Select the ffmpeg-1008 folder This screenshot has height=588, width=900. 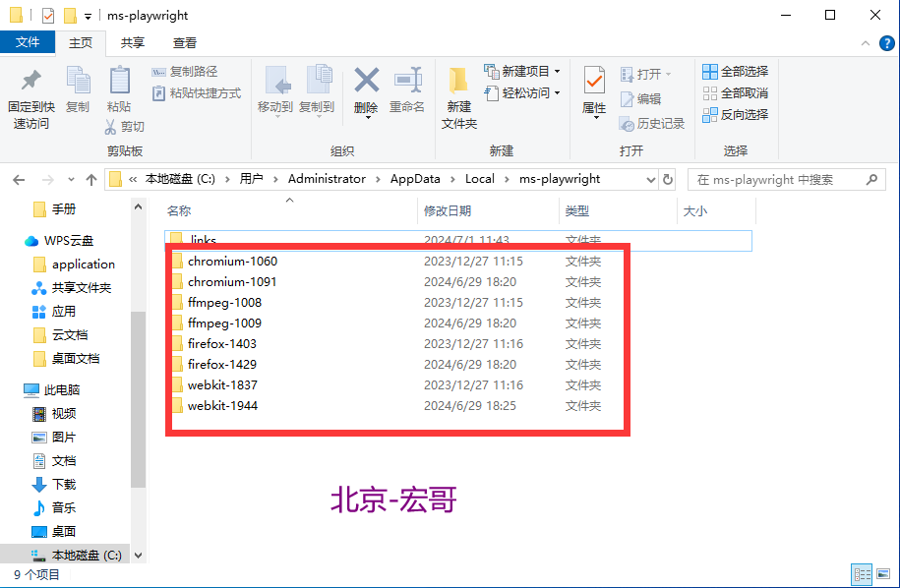click(x=224, y=303)
